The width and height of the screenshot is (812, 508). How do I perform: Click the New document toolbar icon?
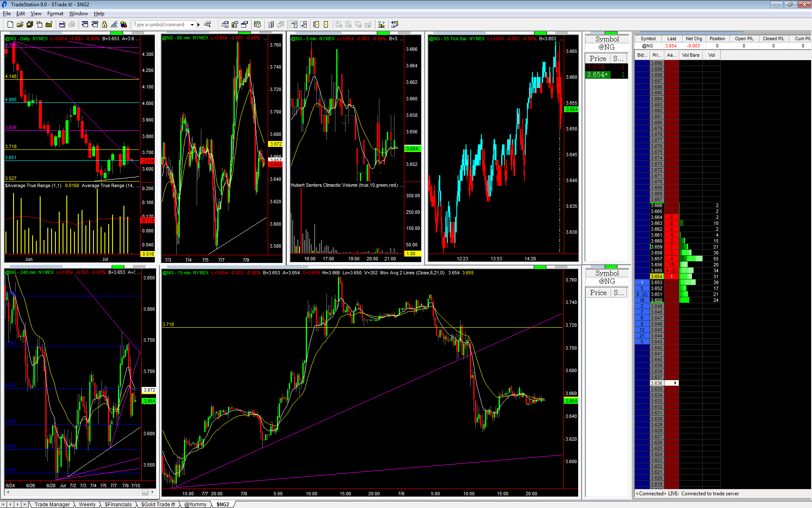coord(10,25)
